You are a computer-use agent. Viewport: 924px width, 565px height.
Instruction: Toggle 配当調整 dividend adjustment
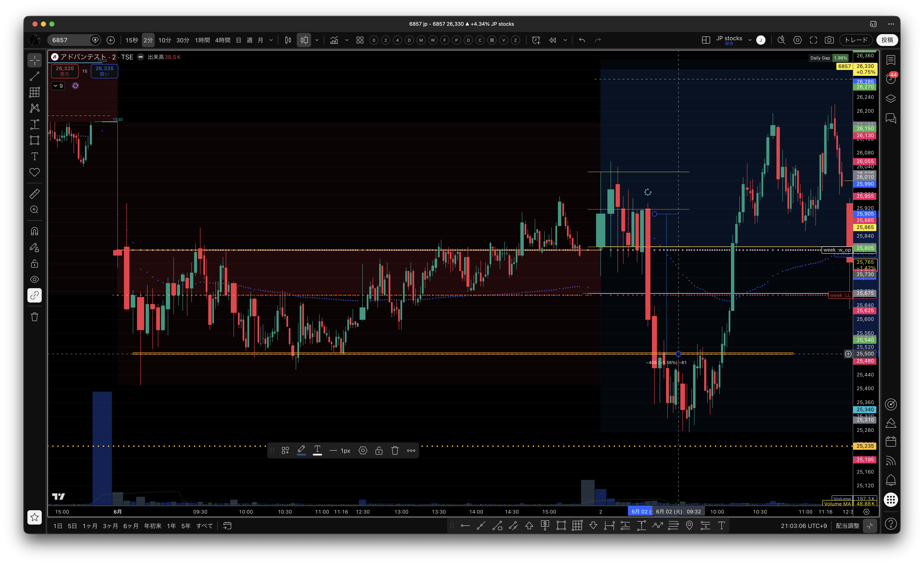tap(847, 526)
